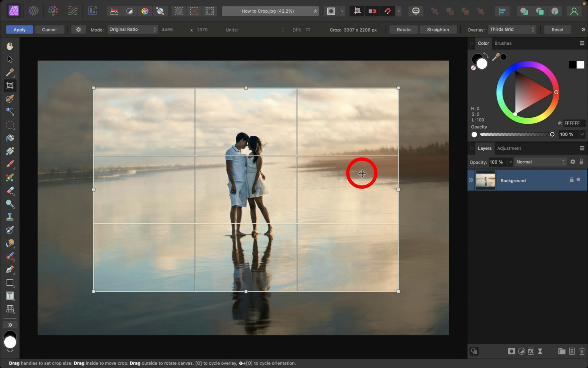This screenshot has width=588, height=368.
Task: Select the Flood Select magic wand tool
Action: click(x=10, y=112)
